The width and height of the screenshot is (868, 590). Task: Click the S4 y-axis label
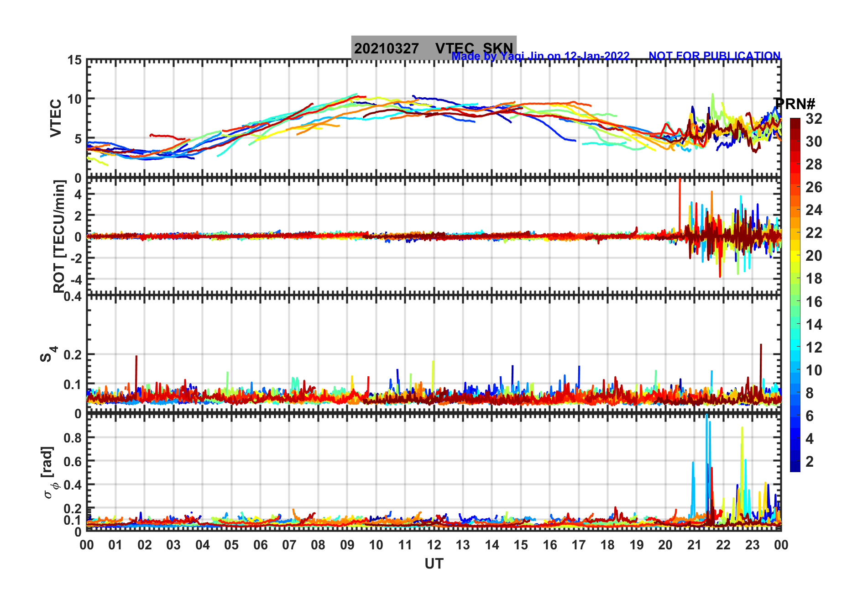(48, 354)
